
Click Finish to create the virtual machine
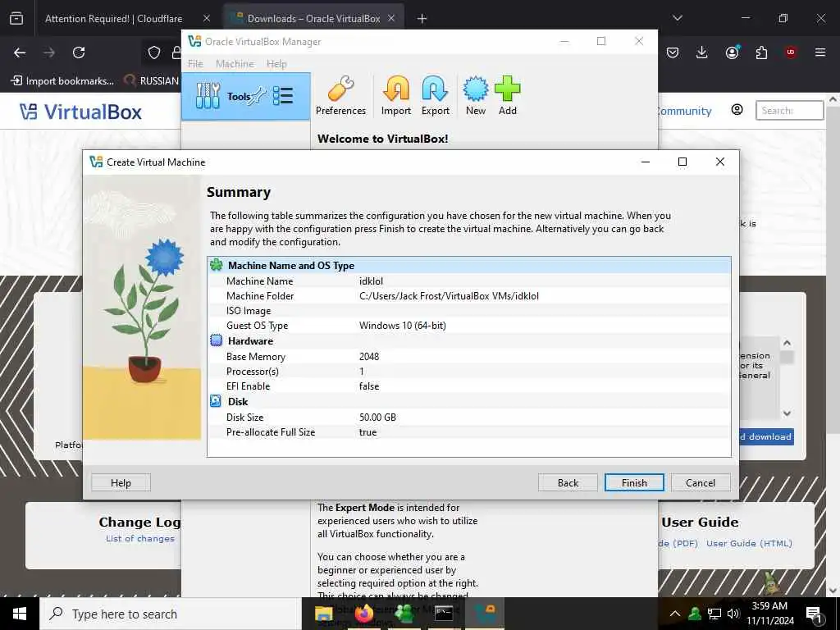[634, 482]
